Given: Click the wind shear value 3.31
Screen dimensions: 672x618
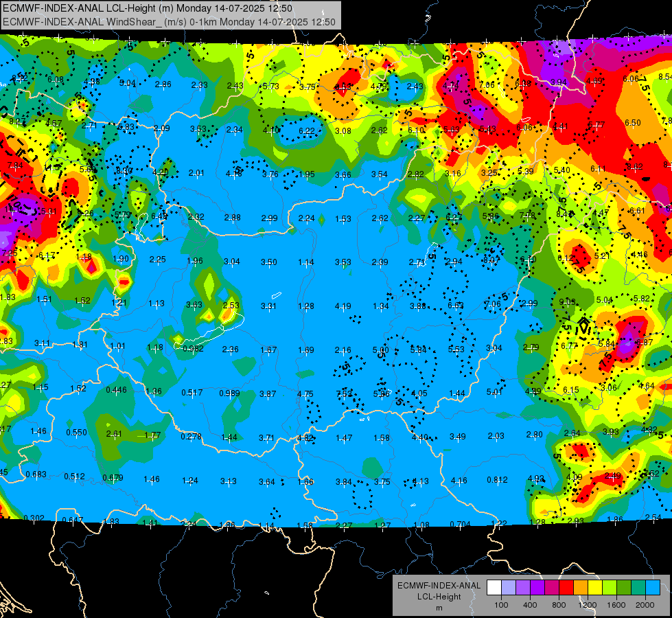Looking at the screenshot, I should (x=268, y=306).
